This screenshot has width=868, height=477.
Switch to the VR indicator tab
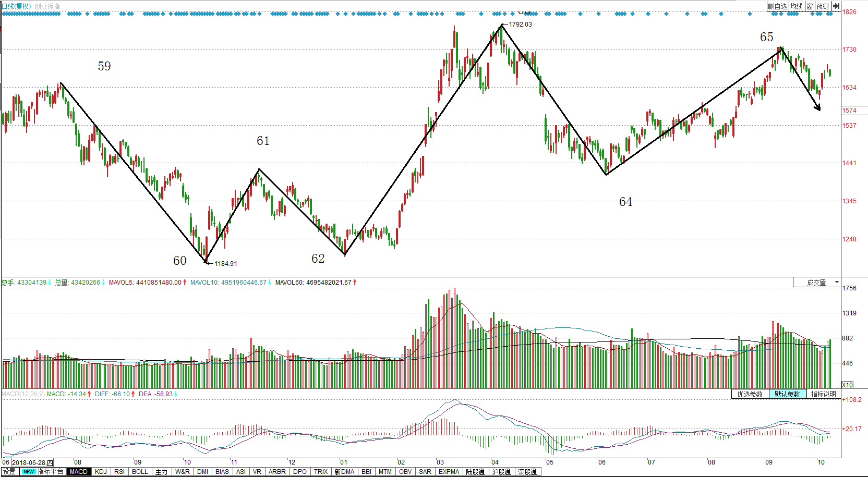pos(257,471)
